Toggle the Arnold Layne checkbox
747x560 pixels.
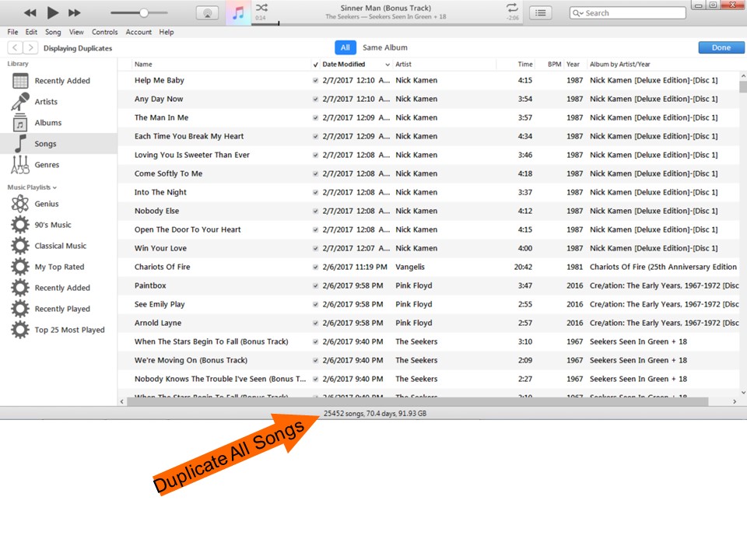315,323
